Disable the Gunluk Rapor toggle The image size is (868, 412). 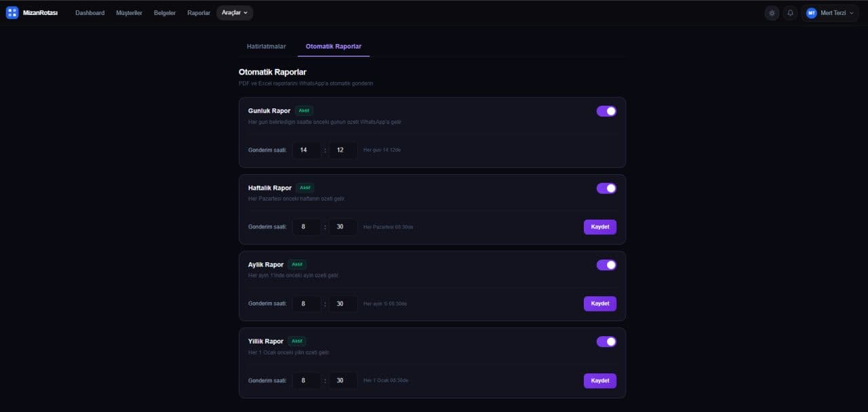click(606, 111)
